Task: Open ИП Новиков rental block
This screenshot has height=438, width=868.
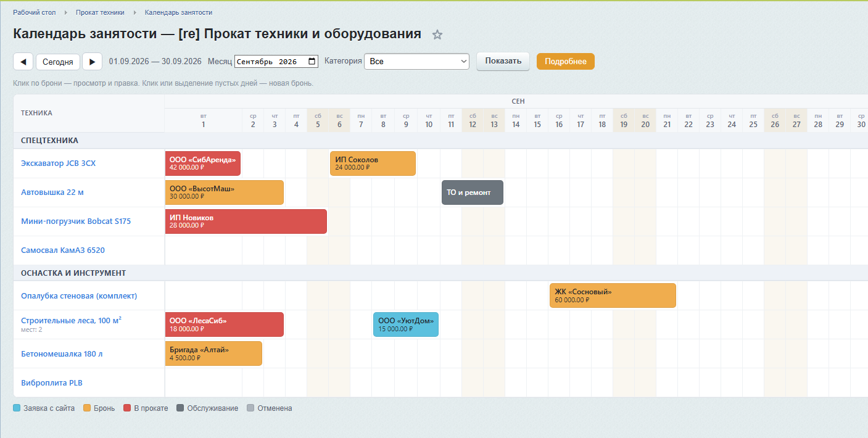Action: 246,221
